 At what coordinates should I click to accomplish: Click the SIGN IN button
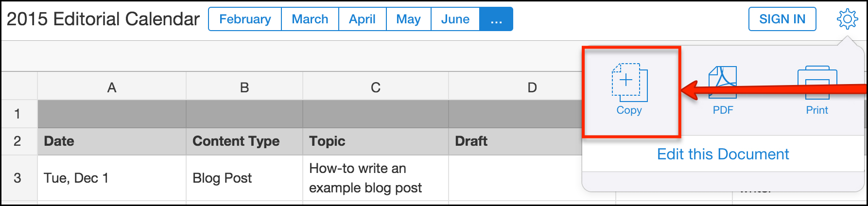(x=782, y=19)
